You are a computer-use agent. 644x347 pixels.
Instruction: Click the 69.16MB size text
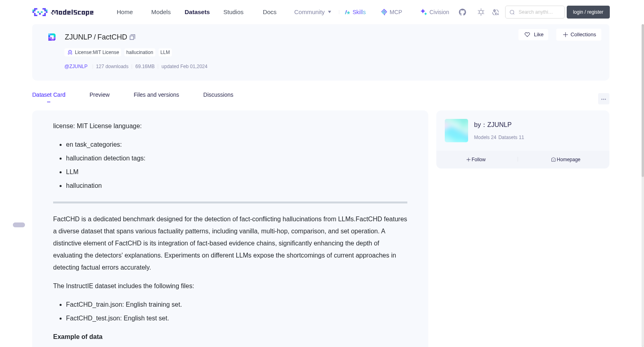click(x=145, y=66)
